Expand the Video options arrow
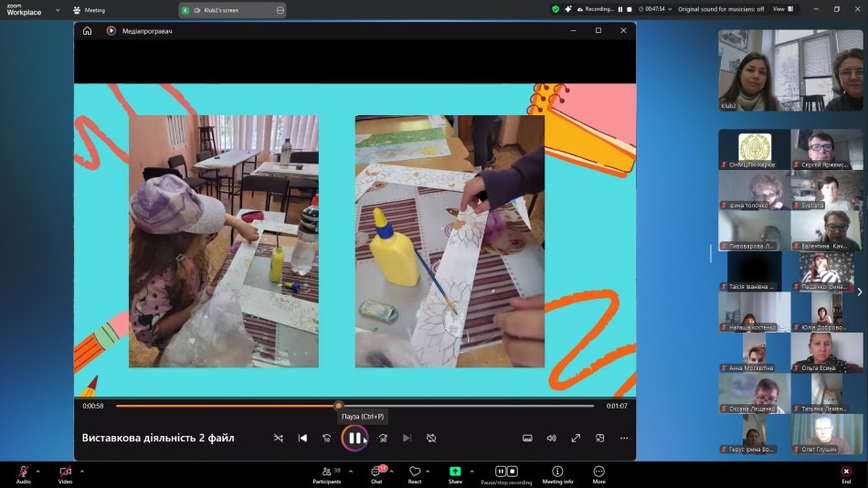Screen dimensions: 868x488 82,472
